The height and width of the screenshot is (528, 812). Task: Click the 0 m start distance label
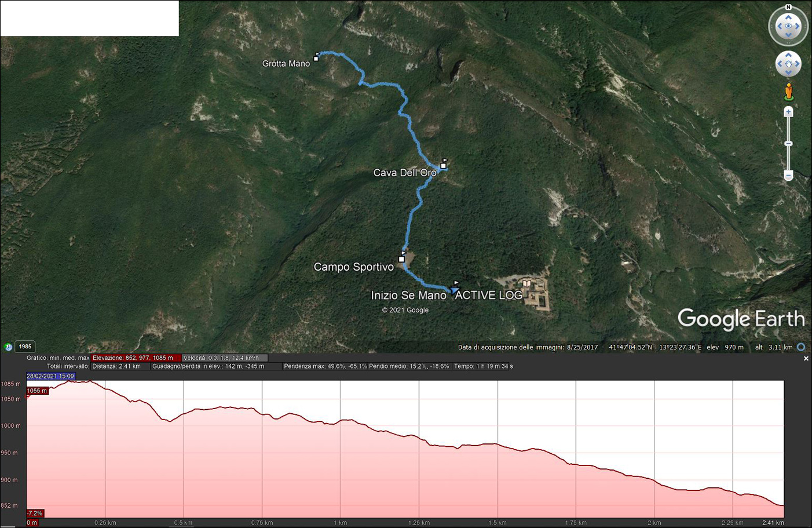coord(32,523)
